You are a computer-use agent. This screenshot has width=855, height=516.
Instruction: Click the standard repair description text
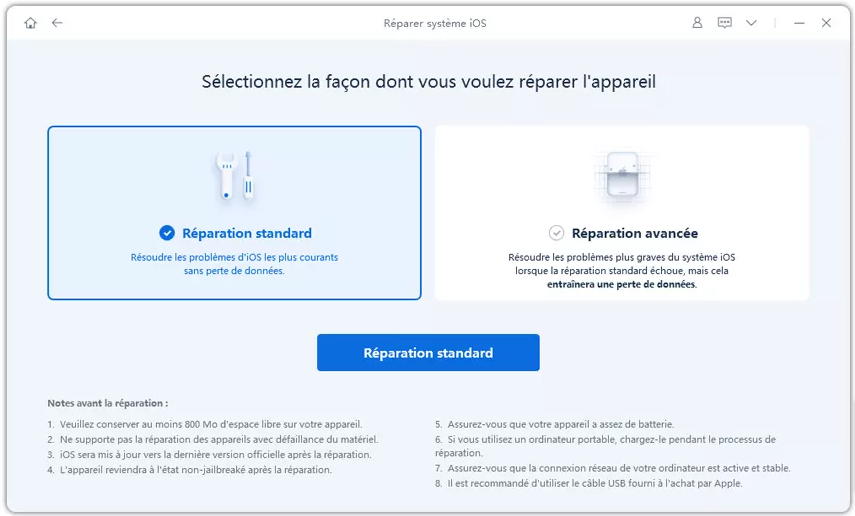click(234, 264)
